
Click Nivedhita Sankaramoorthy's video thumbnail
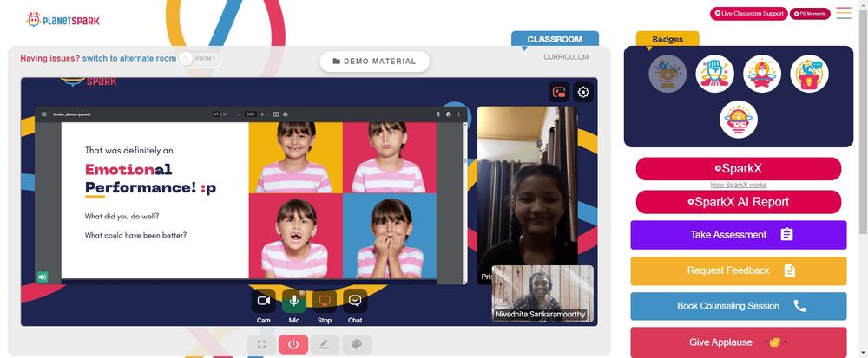(542, 294)
